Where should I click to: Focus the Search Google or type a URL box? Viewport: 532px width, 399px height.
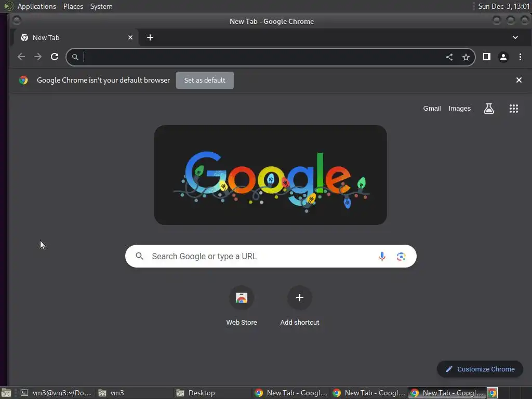pyautogui.click(x=270, y=256)
